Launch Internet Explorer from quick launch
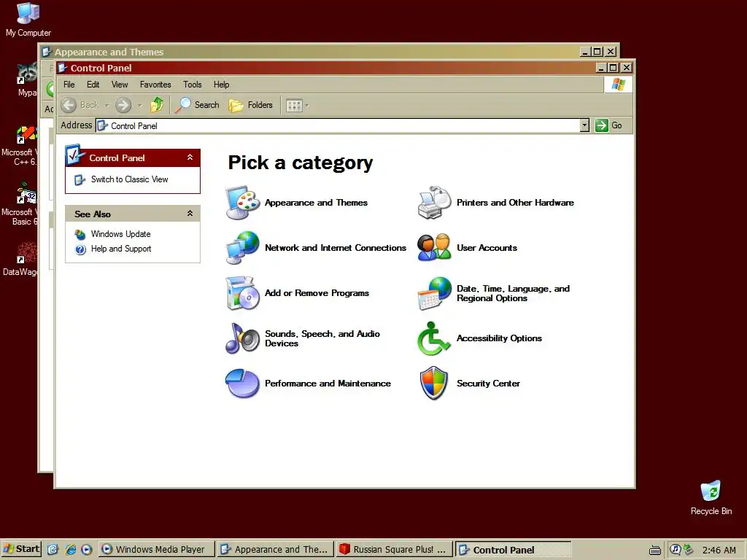This screenshot has height=560, width=747. pyautogui.click(x=71, y=550)
